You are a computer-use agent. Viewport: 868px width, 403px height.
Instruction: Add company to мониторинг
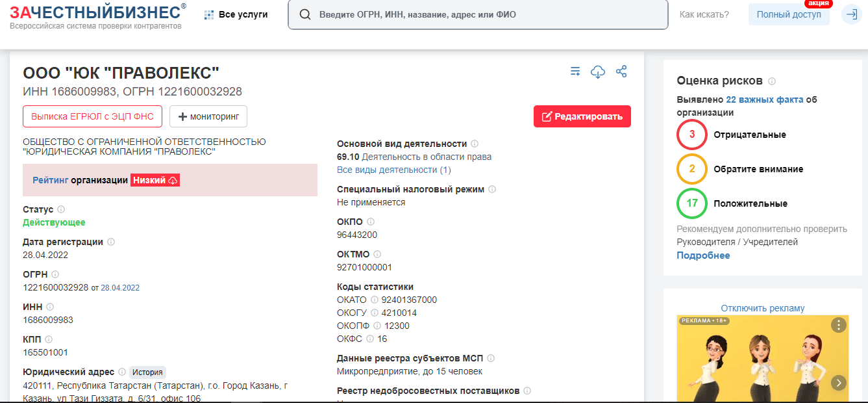pos(208,116)
